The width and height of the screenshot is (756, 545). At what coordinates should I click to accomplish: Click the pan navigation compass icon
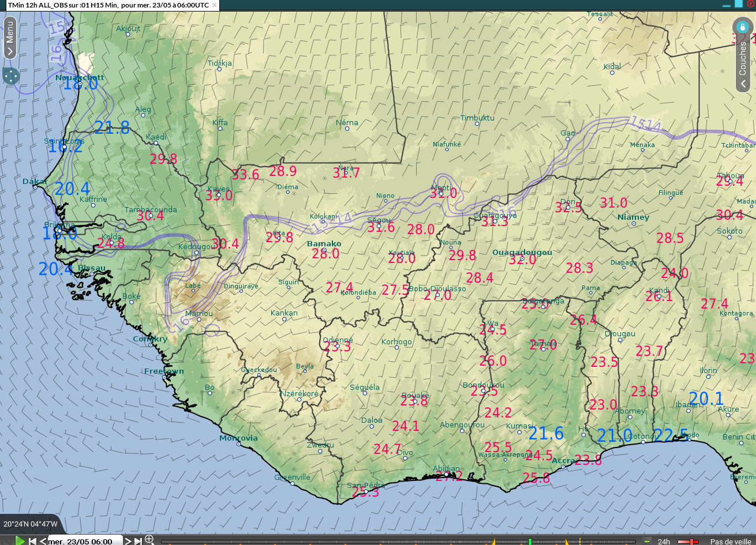11,76
